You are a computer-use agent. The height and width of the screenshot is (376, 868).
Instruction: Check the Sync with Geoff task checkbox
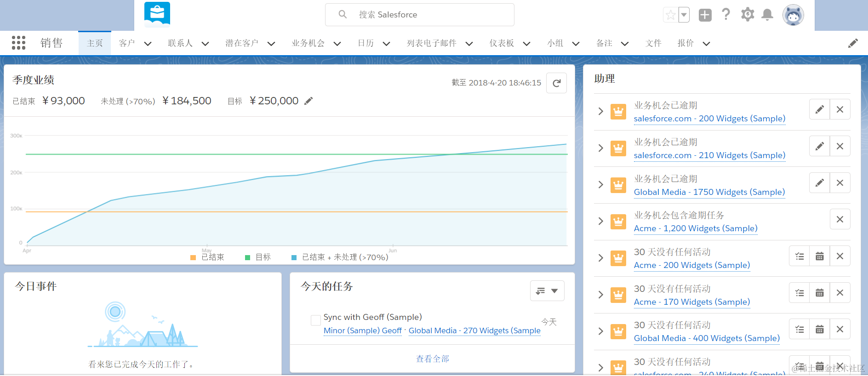[316, 320]
